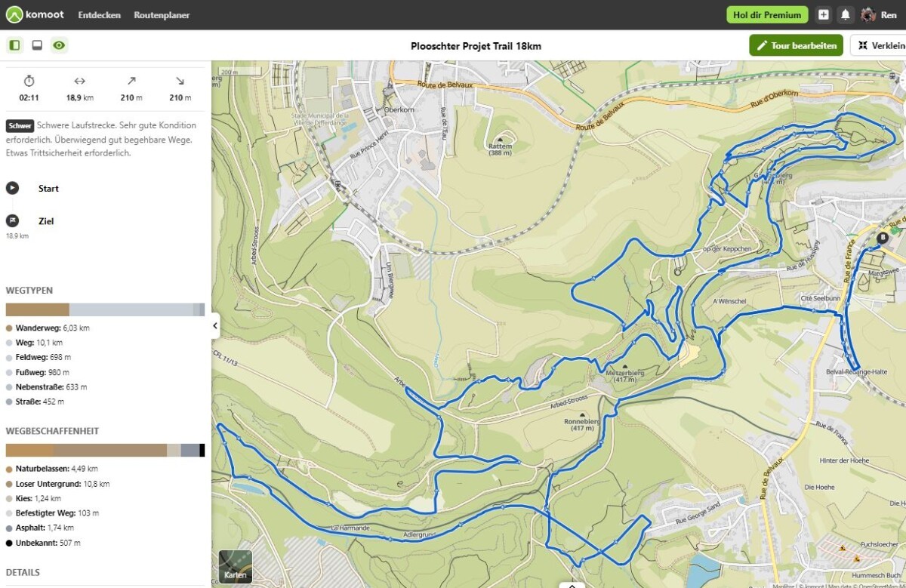Click the tour title Plooschter Projet Trail 18km

pos(476,46)
